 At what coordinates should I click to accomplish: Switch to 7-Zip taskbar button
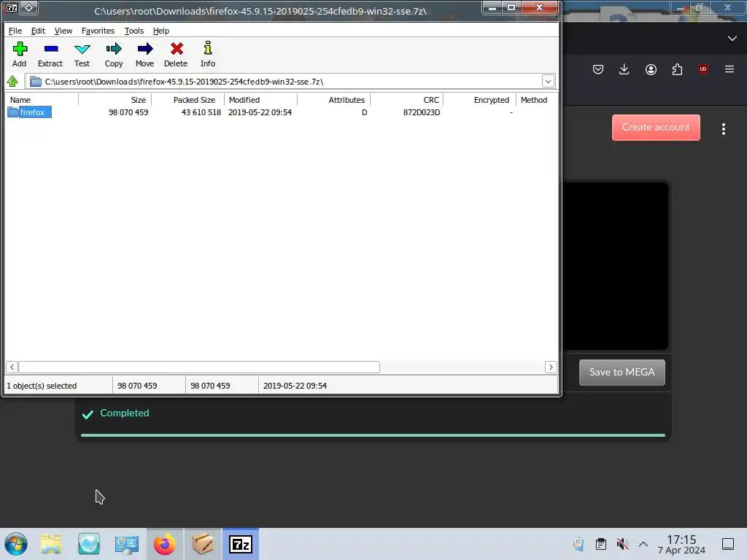click(241, 544)
